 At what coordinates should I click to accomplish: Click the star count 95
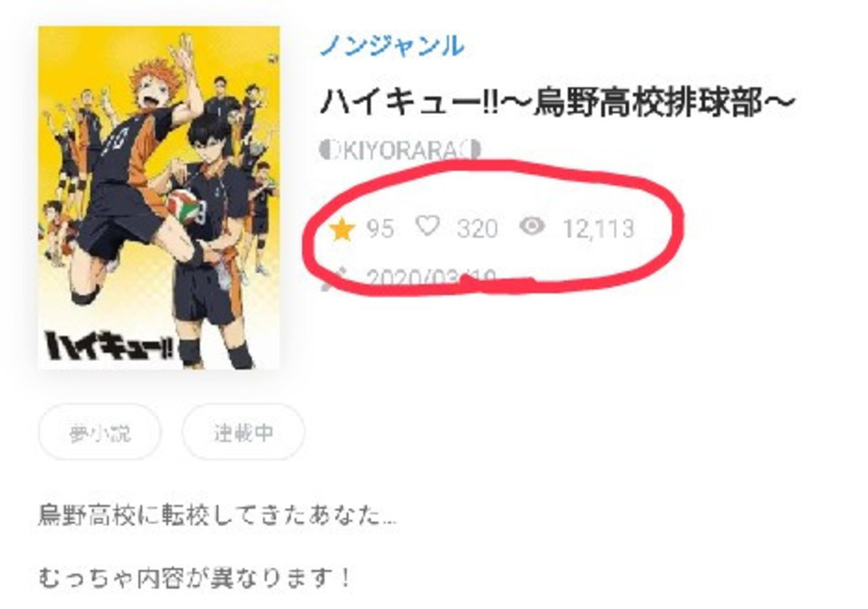click(x=381, y=229)
